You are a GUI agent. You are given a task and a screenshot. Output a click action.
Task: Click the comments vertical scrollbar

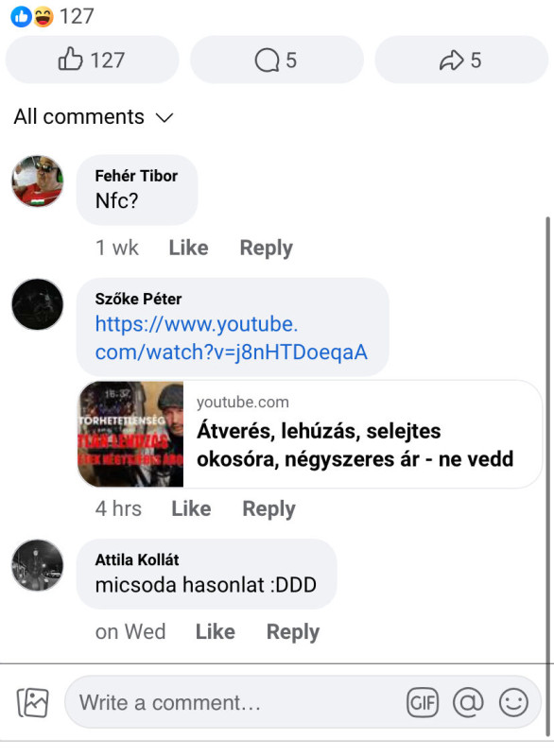click(547, 476)
